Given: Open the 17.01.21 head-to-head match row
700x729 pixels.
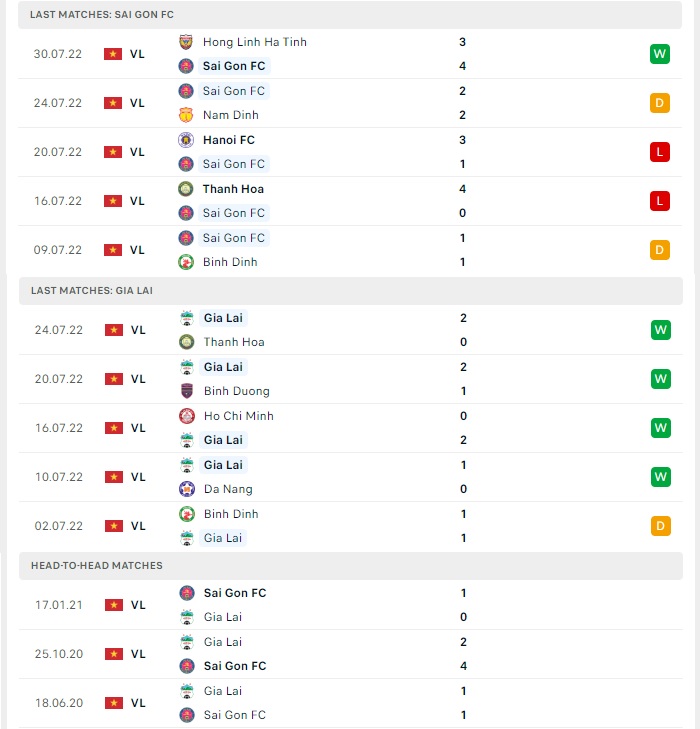Looking at the screenshot, I should tap(351, 605).
